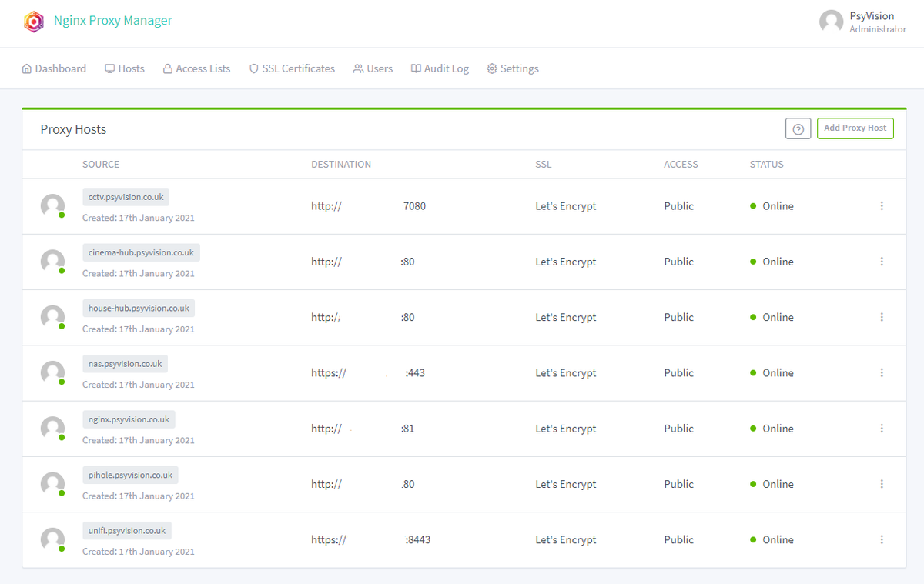Click the Add Proxy Host button
The height and width of the screenshot is (584, 924).
(x=855, y=128)
